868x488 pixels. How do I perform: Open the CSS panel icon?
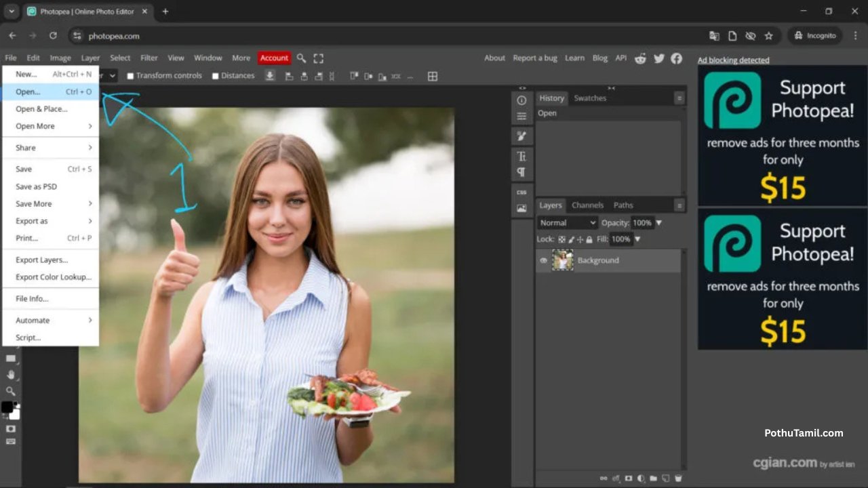(521, 192)
